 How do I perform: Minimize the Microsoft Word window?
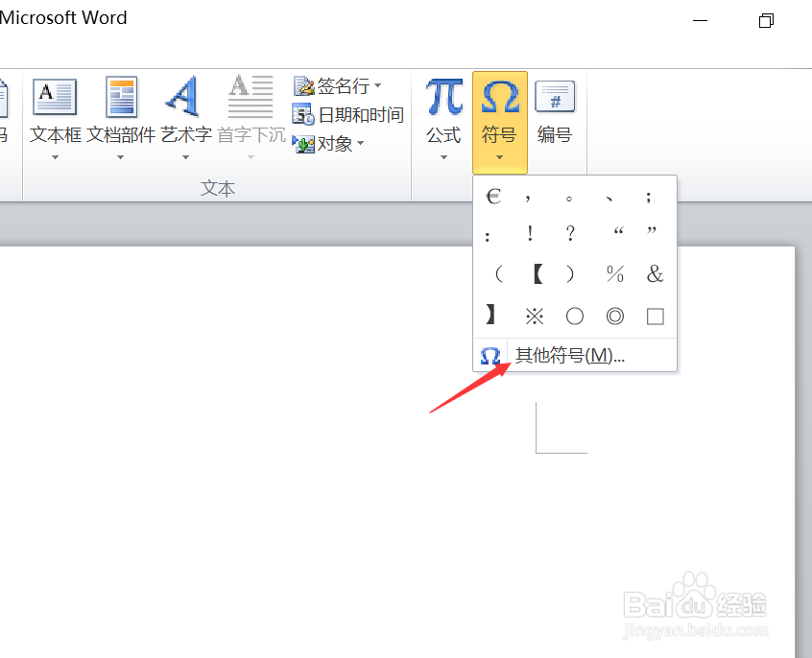700,21
